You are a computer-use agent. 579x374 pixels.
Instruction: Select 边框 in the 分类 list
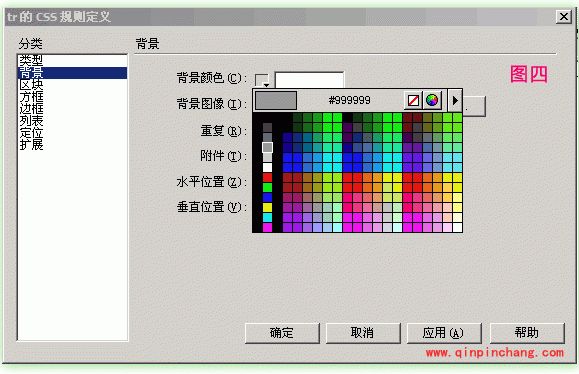(72, 109)
